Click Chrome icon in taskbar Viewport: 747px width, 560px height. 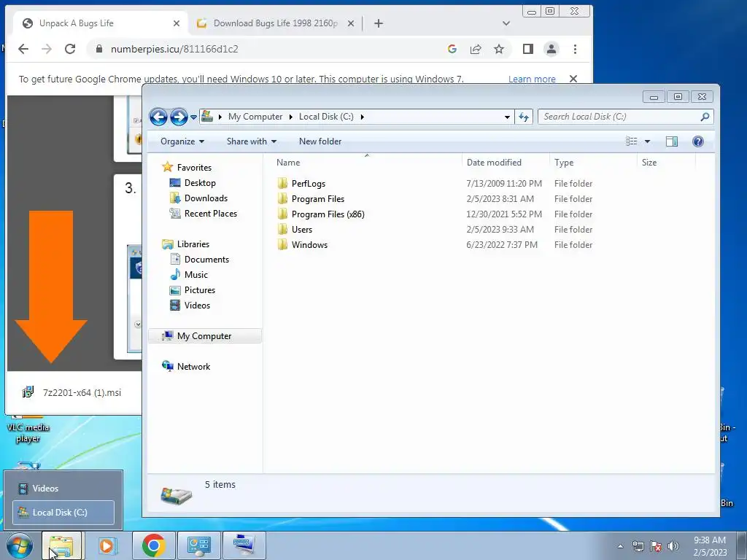coord(153,545)
